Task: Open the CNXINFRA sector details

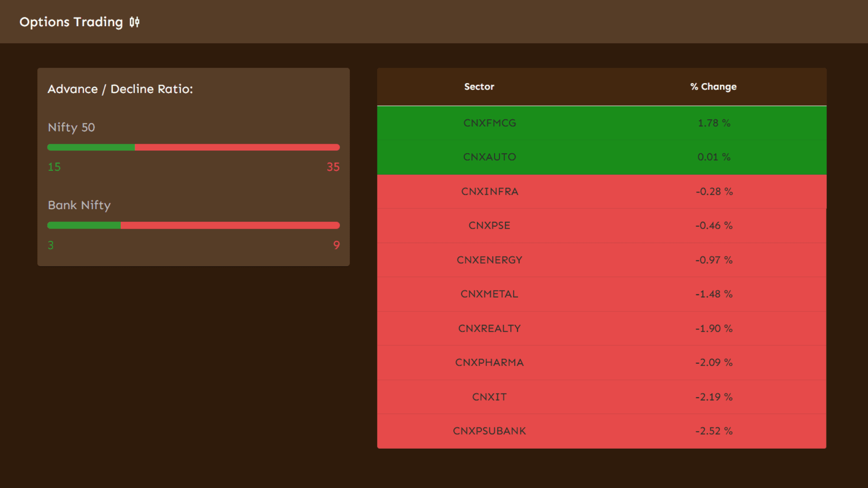Action: (490, 191)
